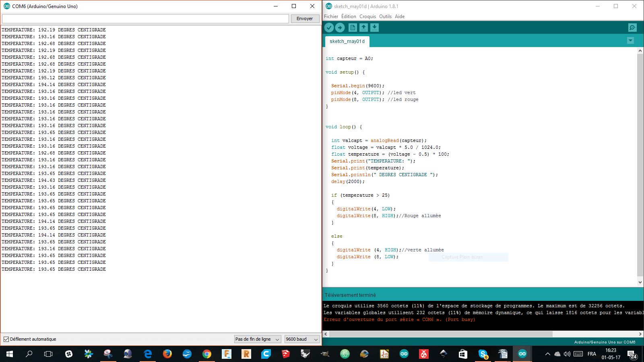This screenshot has height=362, width=644.
Task: Create a new sketch with the New icon
Action: click(353, 27)
